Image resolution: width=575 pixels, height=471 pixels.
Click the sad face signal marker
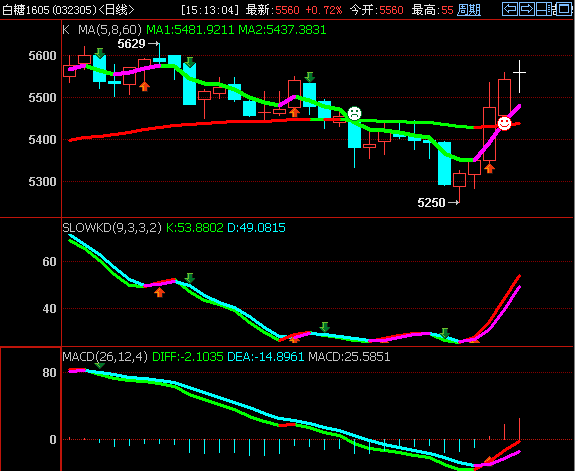(354, 113)
